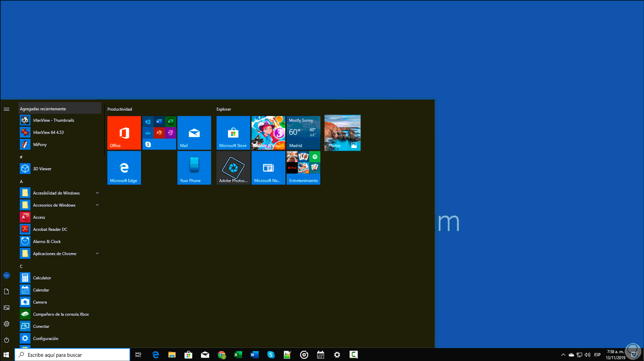Open the taskbar clock showing 7:58 a. m.
This screenshot has width=644, height=361.
point(616,355)
